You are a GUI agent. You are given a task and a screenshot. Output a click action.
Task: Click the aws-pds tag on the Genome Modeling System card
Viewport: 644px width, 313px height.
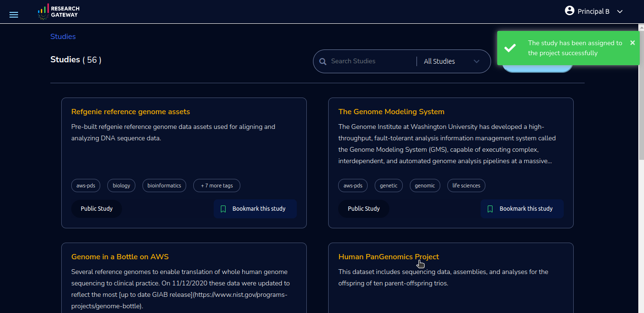coord(353,186)
